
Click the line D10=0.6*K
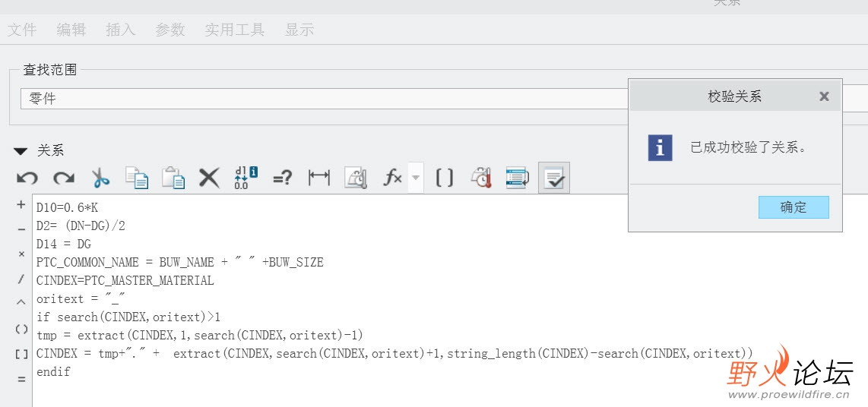[x=67, y=207]
